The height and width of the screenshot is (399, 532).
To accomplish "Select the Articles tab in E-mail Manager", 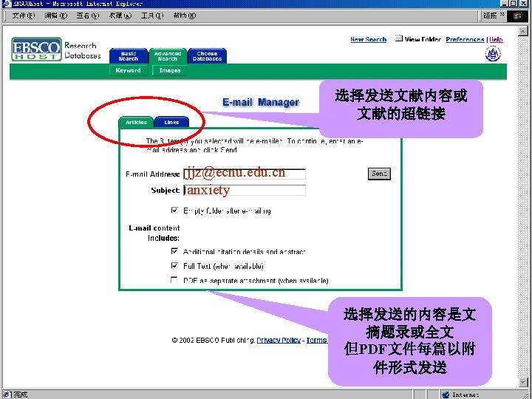I will 136,122.
